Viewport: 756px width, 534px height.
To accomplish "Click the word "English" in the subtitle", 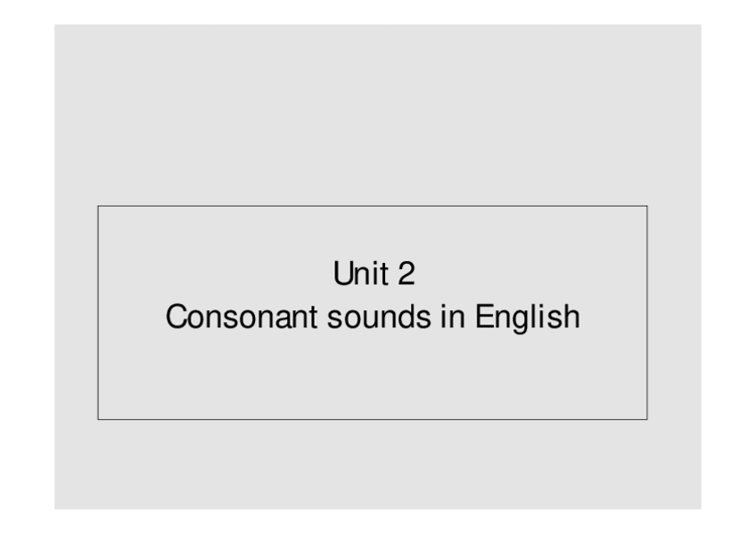I will point(527,318).
